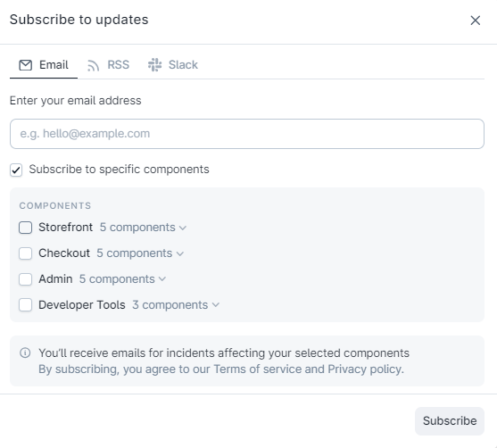Uncheck Subscribe to specific components
The width and height of the screenshot is (497, 448).
point(16,170)
